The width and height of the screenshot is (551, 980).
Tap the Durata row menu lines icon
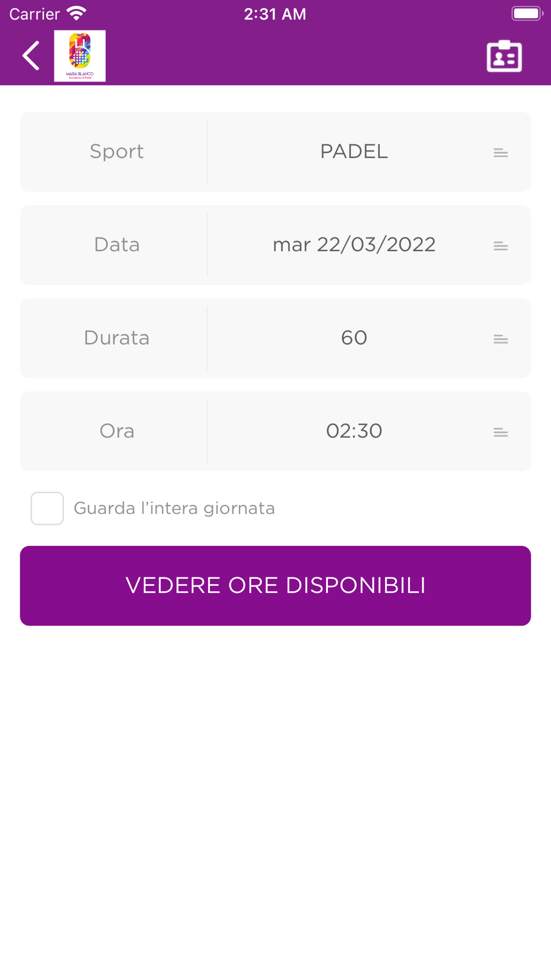[x=500, y=339]
